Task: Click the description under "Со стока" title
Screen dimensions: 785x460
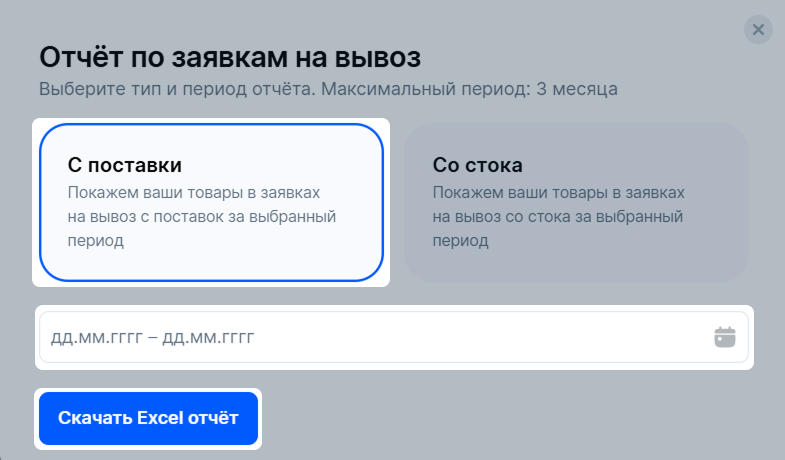Action: point(558,217)
